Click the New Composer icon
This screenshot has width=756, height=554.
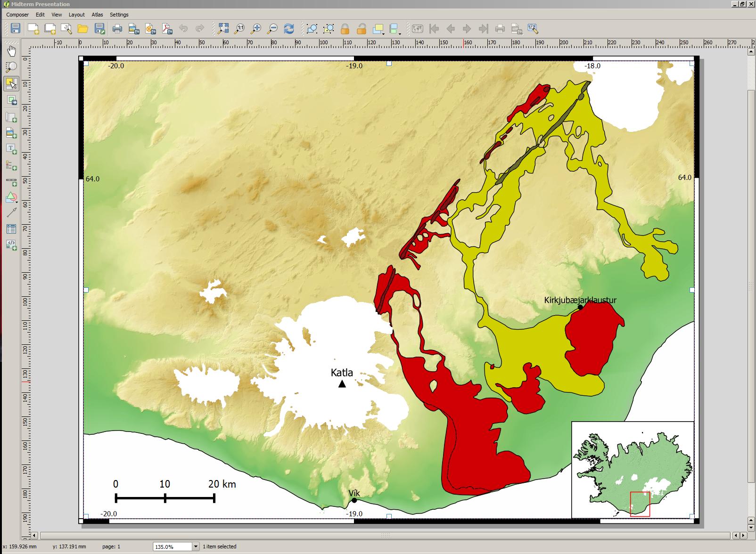(33, 29)
